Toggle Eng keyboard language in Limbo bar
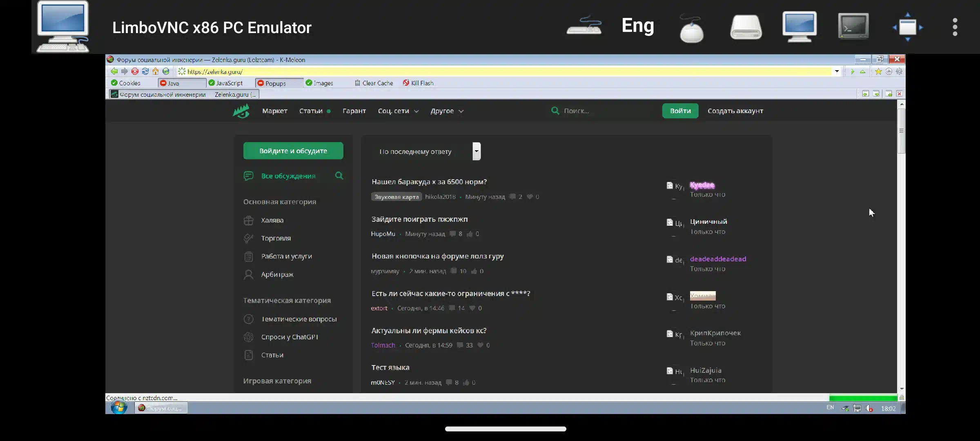 point(637,26)
